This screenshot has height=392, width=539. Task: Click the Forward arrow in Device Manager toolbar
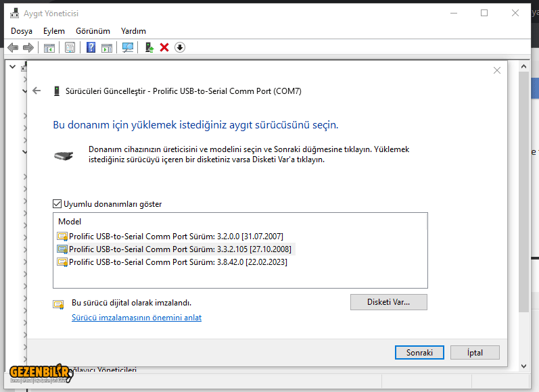(28, 47)
